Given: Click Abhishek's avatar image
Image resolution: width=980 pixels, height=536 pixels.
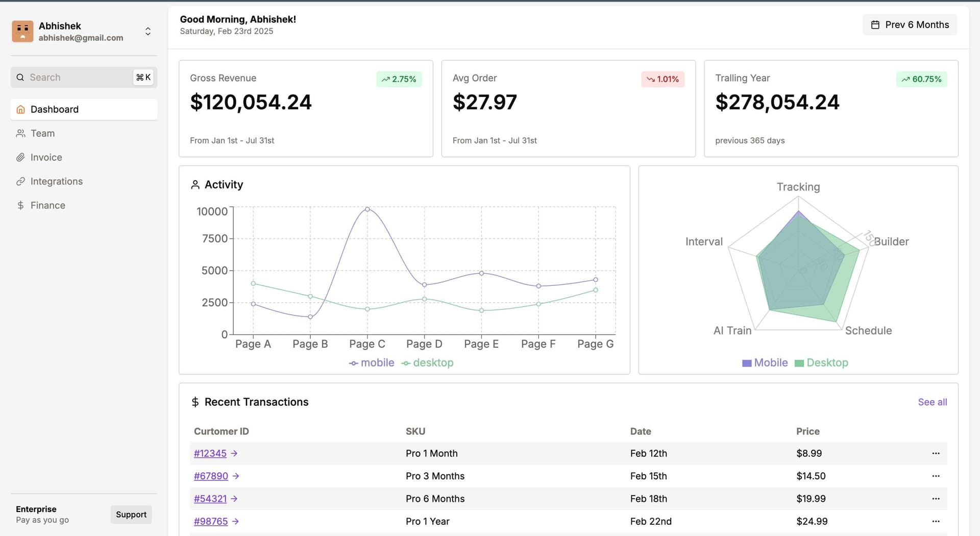Looking at the screenshot, I should pyautogui.click(x=22, y=31).
